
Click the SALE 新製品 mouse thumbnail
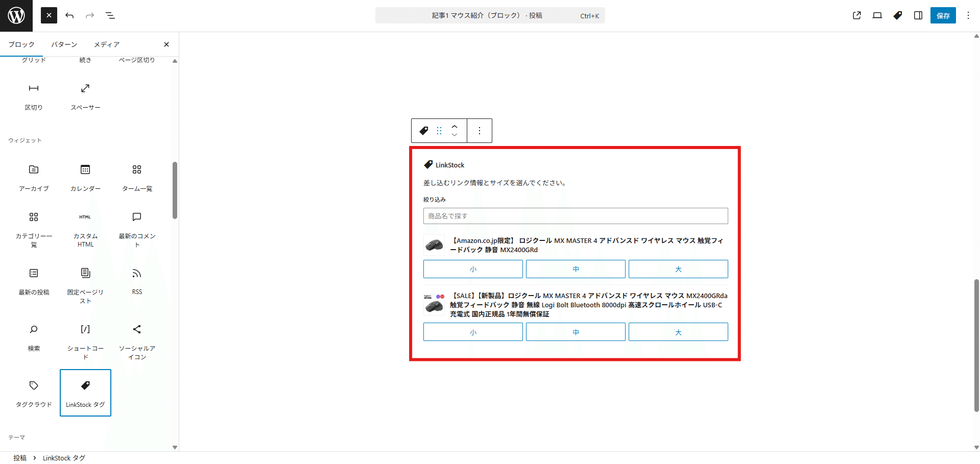point(434,304)
